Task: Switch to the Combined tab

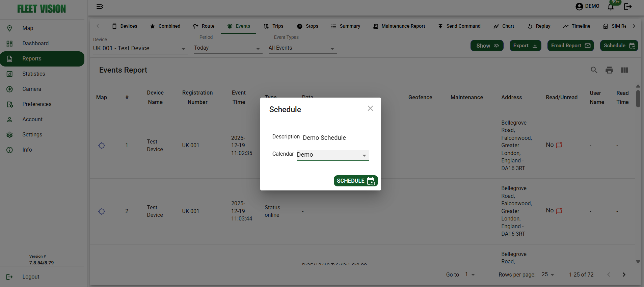Action: [x=165, y=26]
